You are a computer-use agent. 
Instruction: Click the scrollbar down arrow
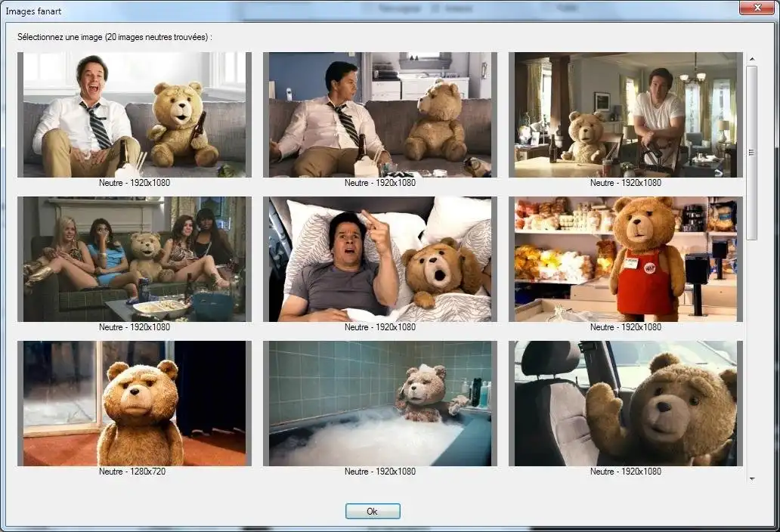pyautogui.click(x=751, y=479)
